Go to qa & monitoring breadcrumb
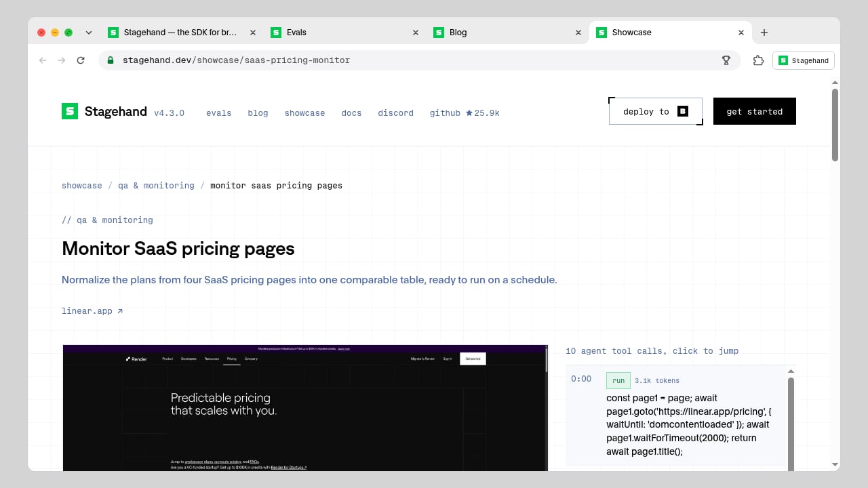The image size is (868, 488). (x=156, y=186)
